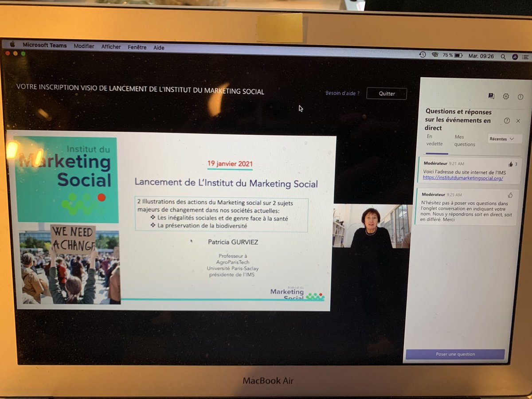Open the Q&A settings gear
Viewport: 532px width, 399px height.
(505, 96)
